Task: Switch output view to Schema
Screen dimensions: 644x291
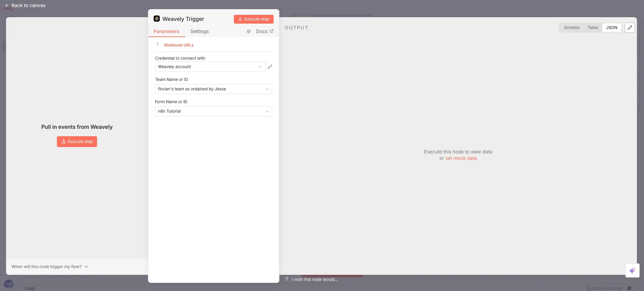Action: click(572, 28)
